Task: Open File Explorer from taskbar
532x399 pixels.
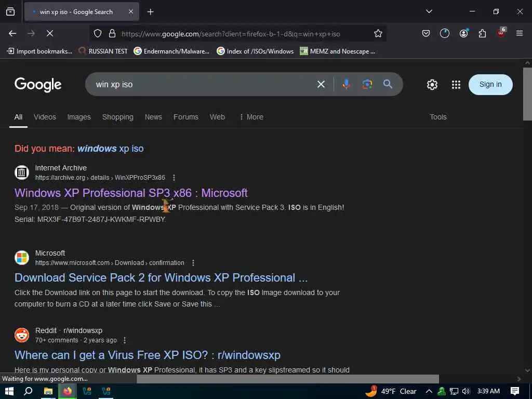Action: click(x=48, y=391)
